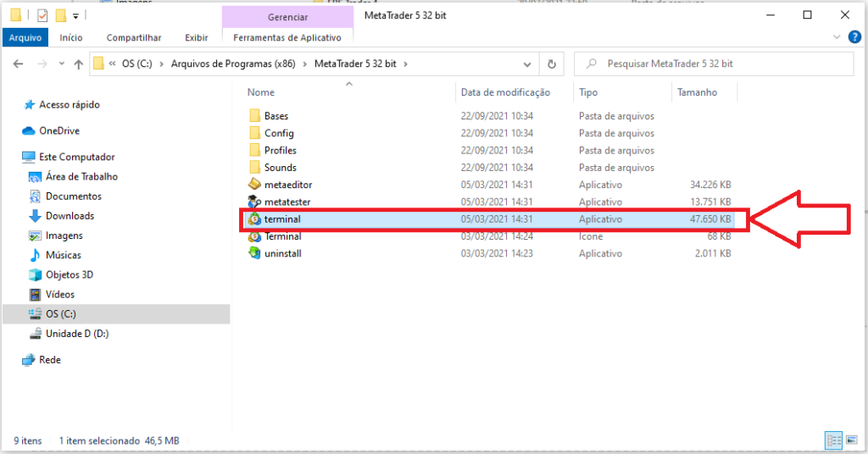Click the metatester application icon

coord(255,202)
